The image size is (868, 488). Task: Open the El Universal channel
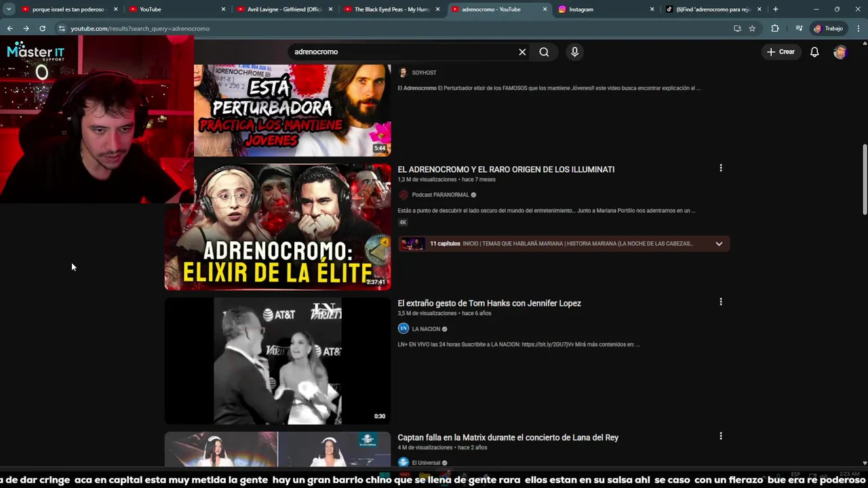(x=426, y=463)
